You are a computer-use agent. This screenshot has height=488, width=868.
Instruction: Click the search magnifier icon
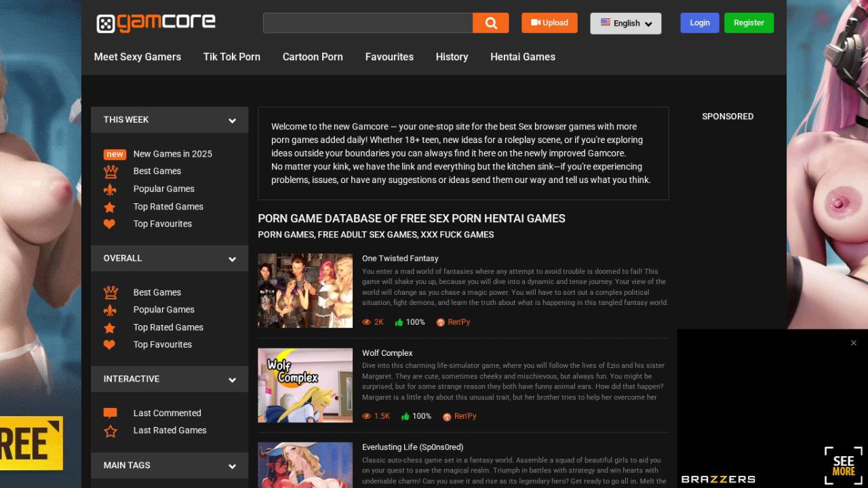pos(490,22)
